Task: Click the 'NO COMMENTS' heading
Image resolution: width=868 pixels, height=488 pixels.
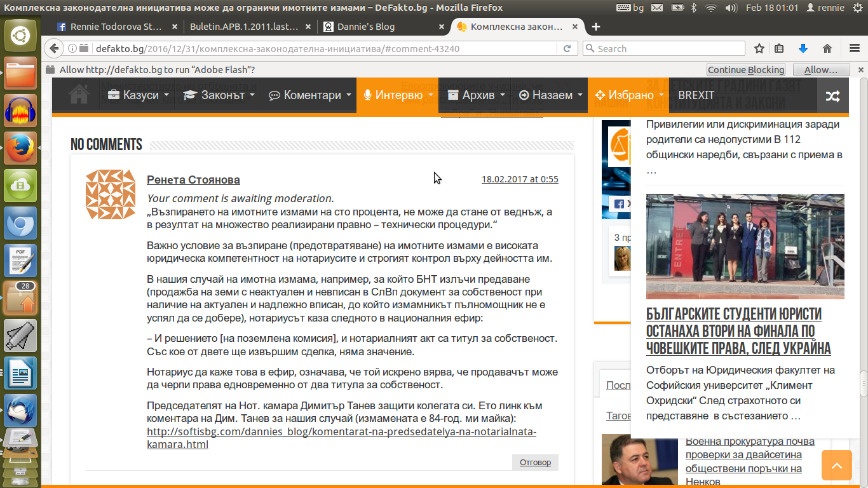Action: pyautogui.click(x=106, y=144)
